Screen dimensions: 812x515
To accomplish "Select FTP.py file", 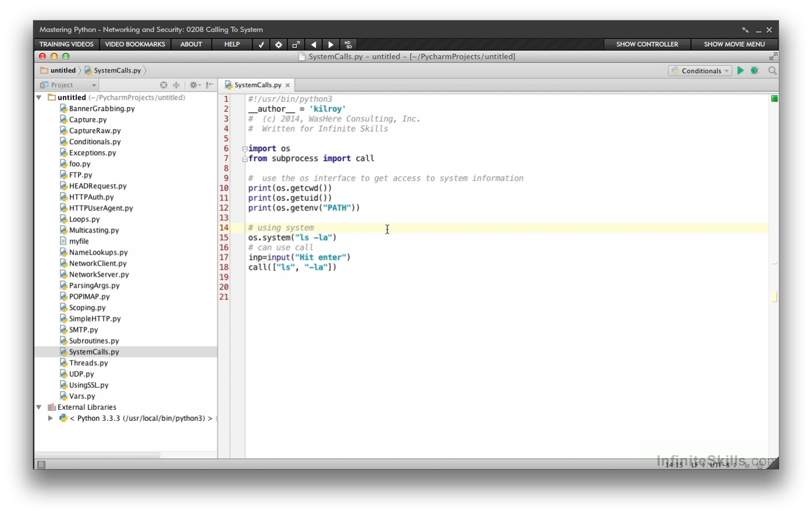I will click(80, 175).
